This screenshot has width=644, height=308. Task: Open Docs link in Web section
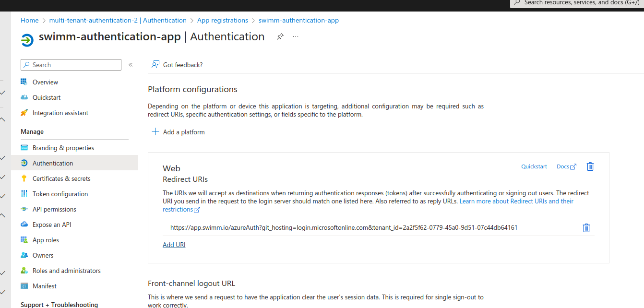(566, 166)
